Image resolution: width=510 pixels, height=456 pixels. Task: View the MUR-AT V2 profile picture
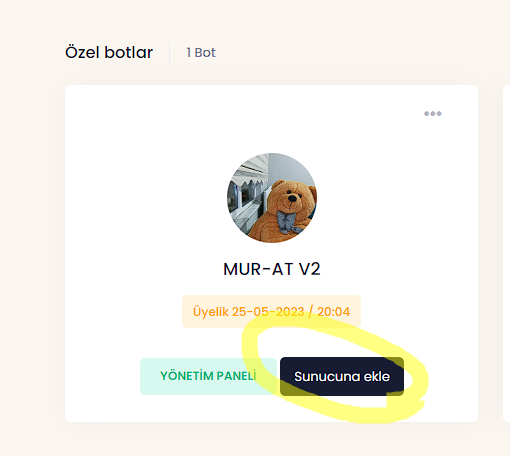(272, 198)
